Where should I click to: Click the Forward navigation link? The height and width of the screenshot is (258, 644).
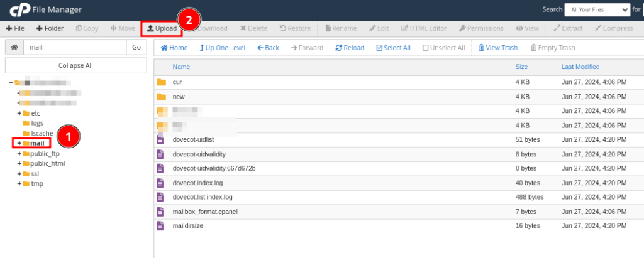307,48
